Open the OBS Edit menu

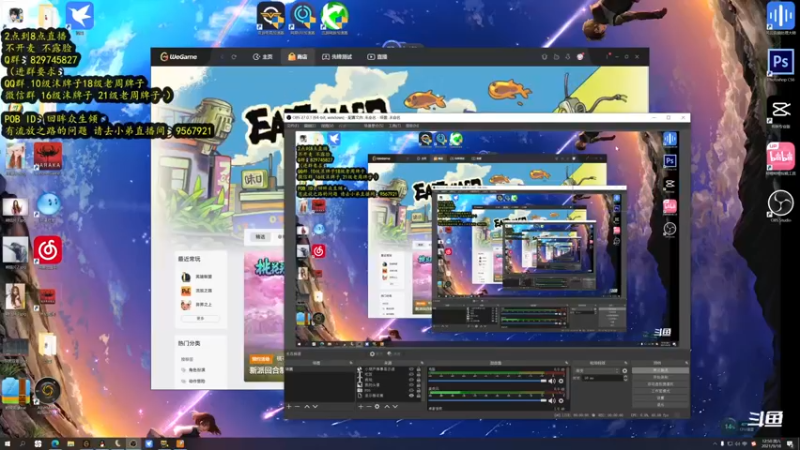point(310,126)
